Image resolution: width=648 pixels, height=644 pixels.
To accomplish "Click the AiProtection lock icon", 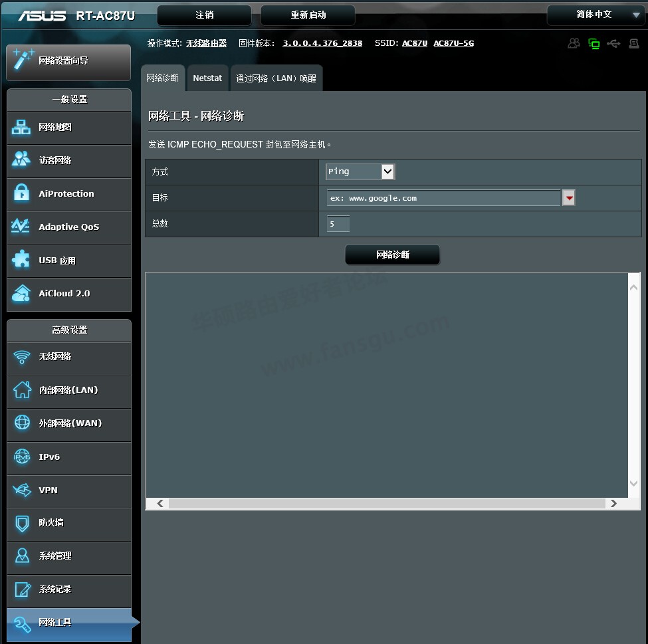I will click(21, 193).
